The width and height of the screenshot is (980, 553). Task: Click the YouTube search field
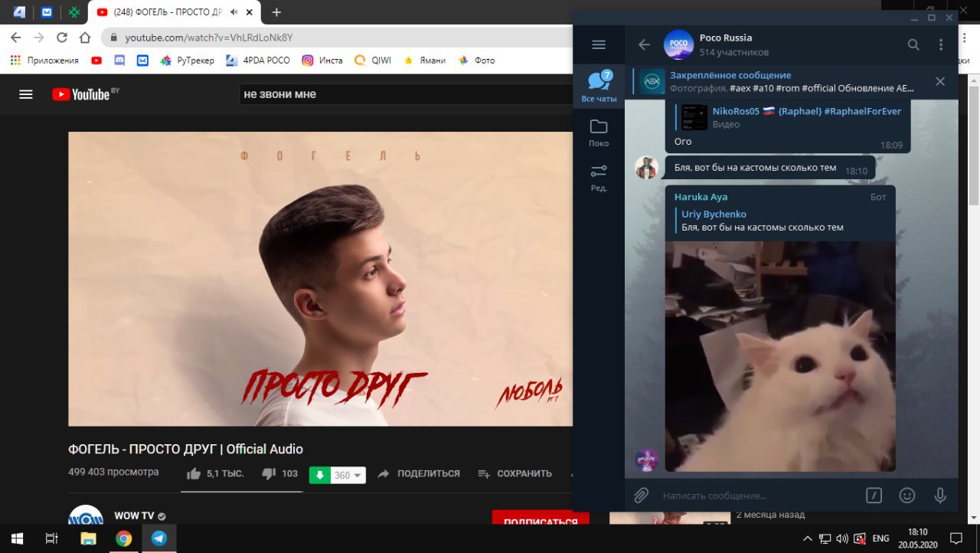pos(406,94)
